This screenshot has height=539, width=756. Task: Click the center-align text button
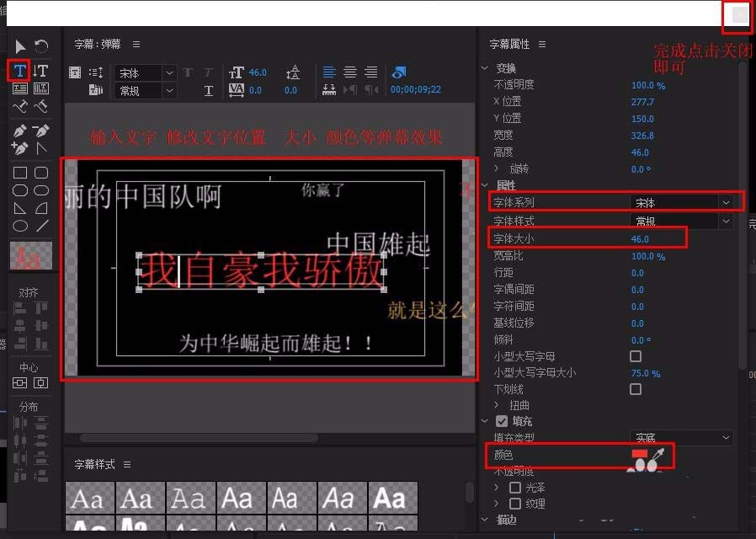[350, 72]
